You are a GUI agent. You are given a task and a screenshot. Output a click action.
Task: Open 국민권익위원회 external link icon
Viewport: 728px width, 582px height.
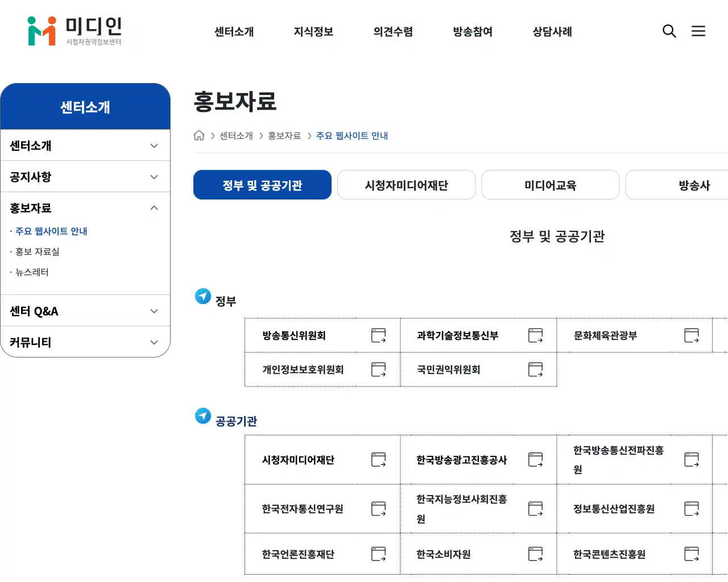tap(535, 369)
